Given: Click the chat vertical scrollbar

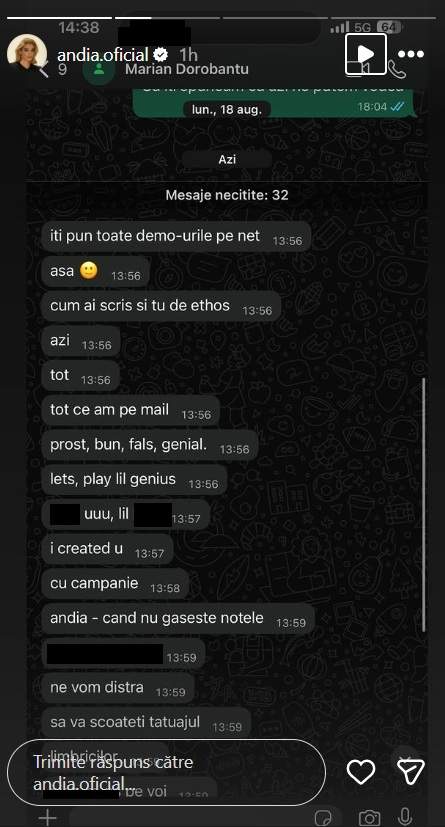Looking at the screenshot, I should tap(423, 504).
